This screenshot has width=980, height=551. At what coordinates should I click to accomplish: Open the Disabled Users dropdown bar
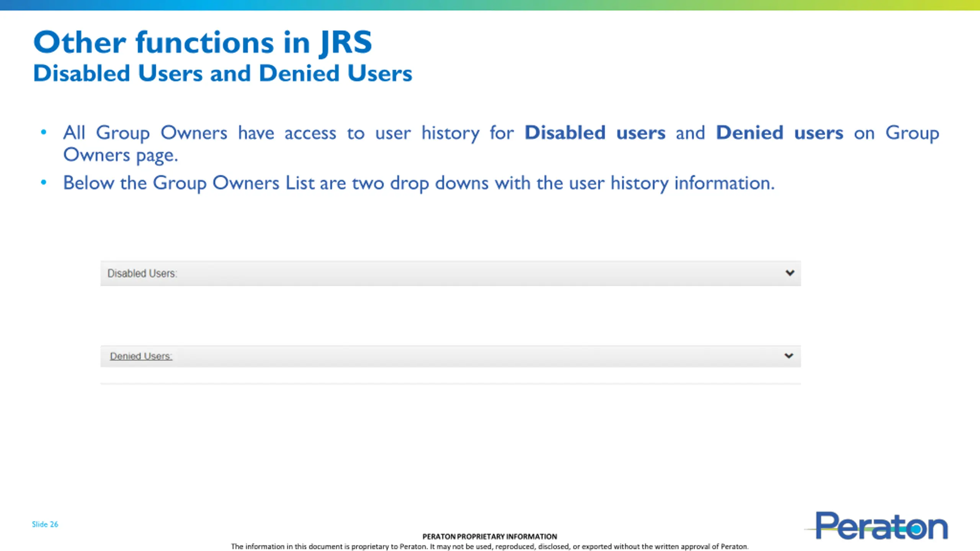451,273
